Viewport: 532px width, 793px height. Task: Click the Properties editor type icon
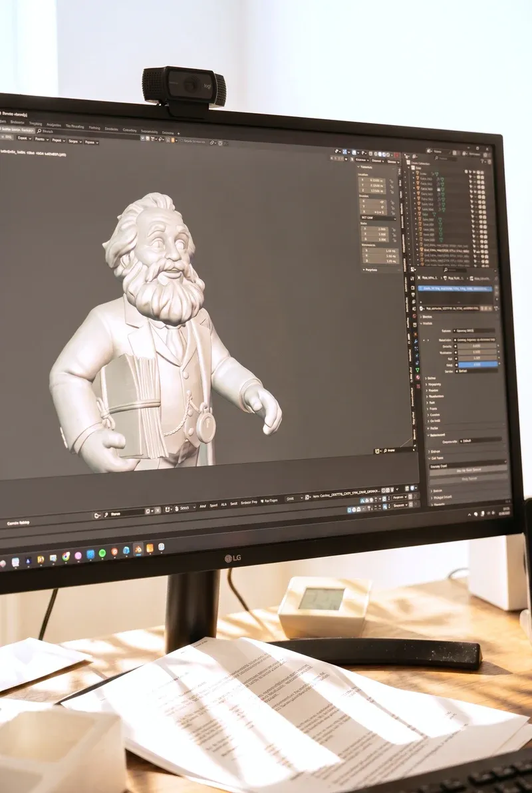coord(413,269)
